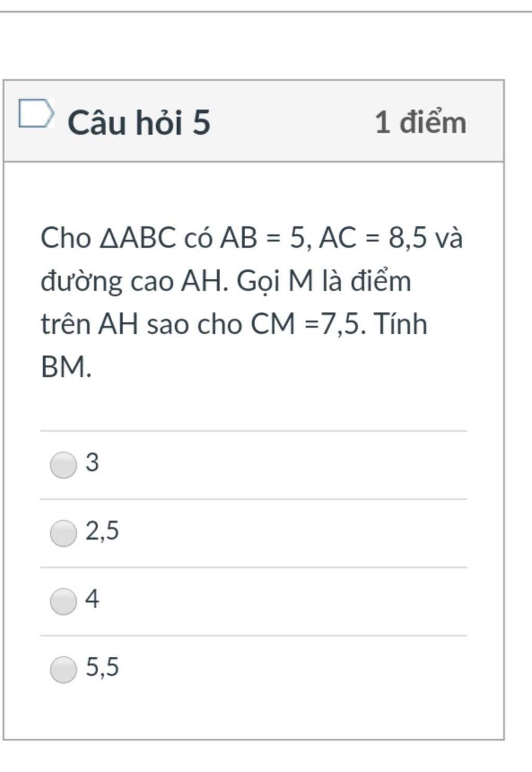Viewport: 532px width, 772px height.
Task: Choose the 2,5 radio button
Action: point(63,533)
